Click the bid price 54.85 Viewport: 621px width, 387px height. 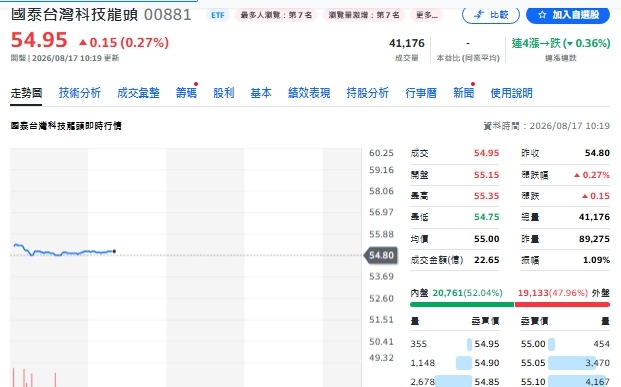click(x=487, y=381)
